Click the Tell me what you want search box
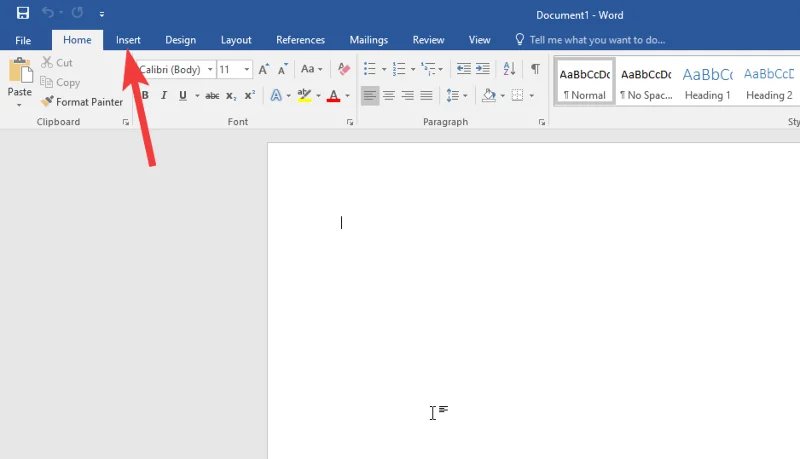 click(597, 40)
